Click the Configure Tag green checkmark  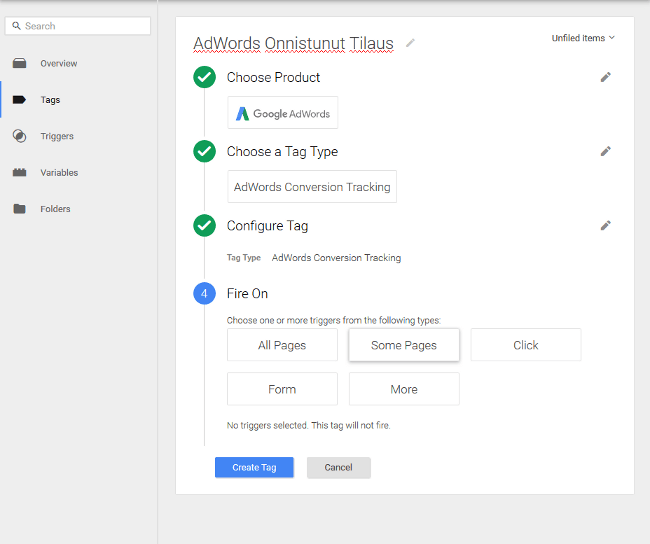click(x=204, y=226)
